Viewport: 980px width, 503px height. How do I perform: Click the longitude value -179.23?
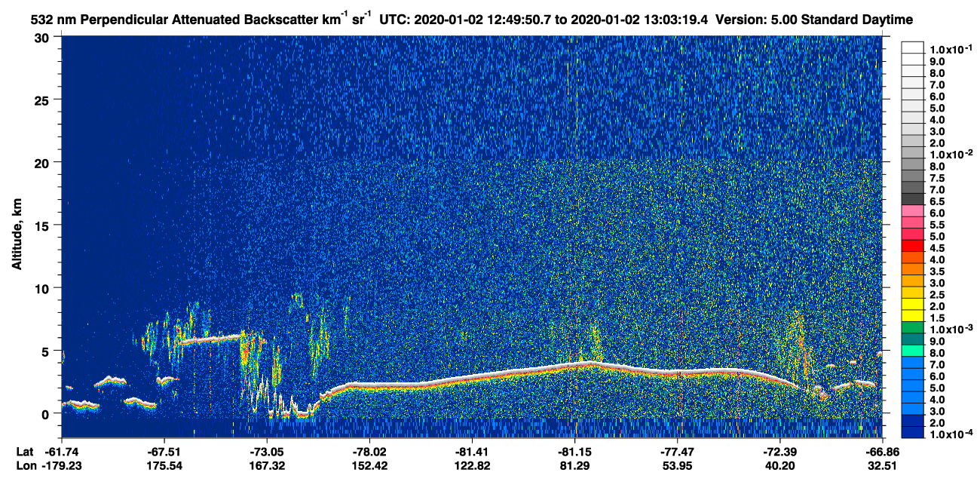pyautogui.click(x=62, y=465)
